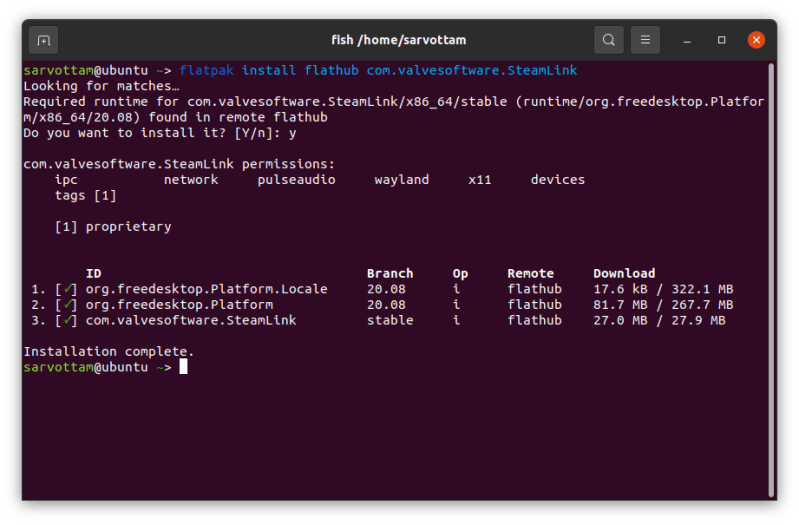This screenshot has height=525, width=799.
Task: Click the checkmark on row 1
Action: coord(67,289)
